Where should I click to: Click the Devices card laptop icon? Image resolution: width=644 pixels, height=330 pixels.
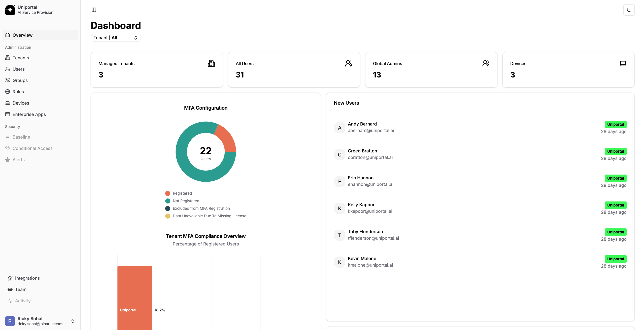[x=623, y=63]
